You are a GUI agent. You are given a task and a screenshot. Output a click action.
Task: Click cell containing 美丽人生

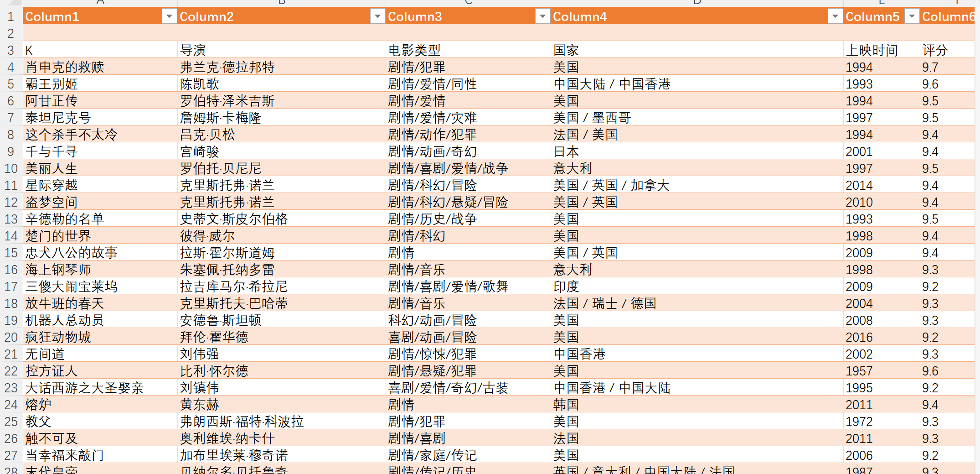click(100, 168)
